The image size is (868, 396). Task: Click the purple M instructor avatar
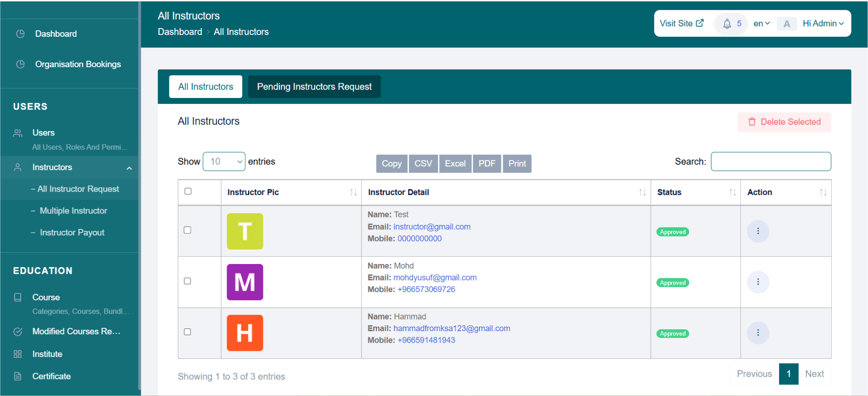pos(245,282)
